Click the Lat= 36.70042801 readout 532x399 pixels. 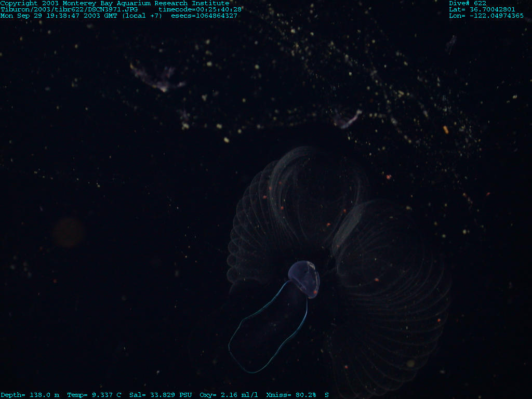point(482,9)
